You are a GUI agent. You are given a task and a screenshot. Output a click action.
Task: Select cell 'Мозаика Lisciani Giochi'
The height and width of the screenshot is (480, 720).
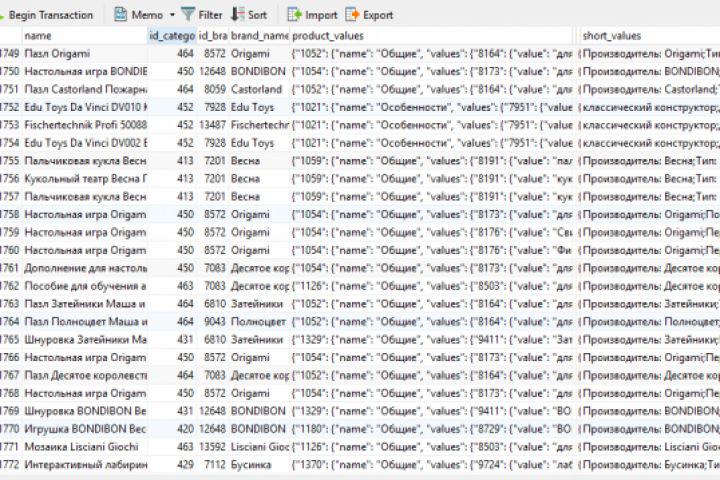(x=84, y=447)
